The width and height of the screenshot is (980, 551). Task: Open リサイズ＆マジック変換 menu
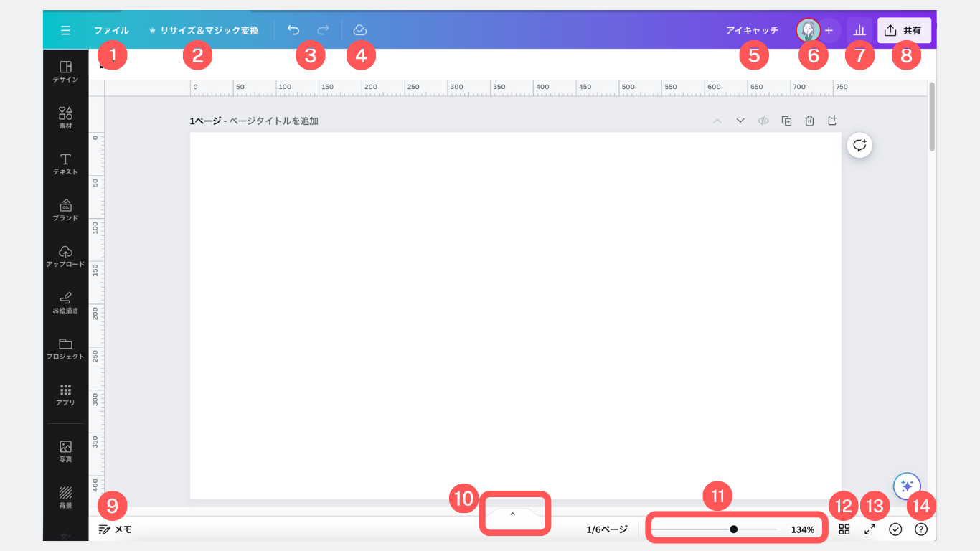coord(203,31)
